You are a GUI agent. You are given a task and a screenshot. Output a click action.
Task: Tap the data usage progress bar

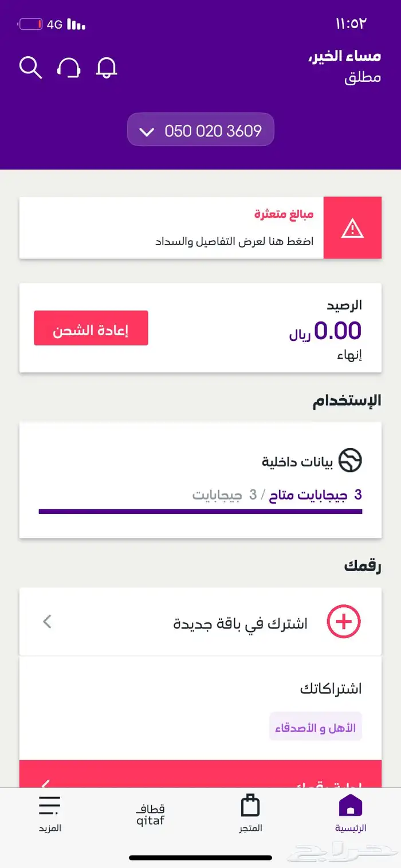point(200,510)
